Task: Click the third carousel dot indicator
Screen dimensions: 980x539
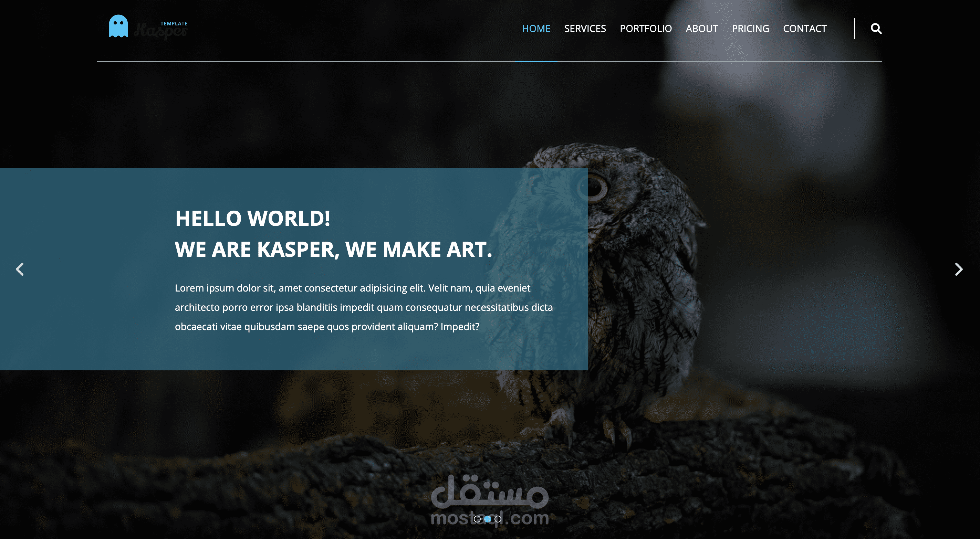Action: point(502,519)
